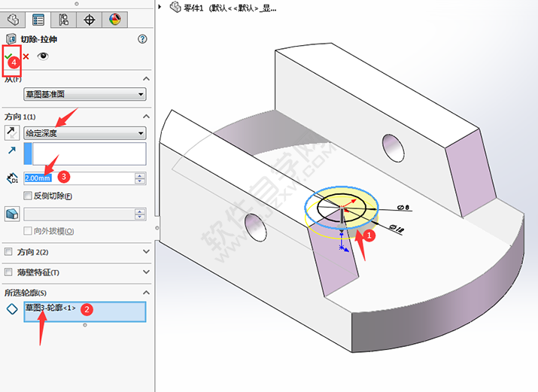Click the 零件1 part icon in flyout tree

click(175, 7)
